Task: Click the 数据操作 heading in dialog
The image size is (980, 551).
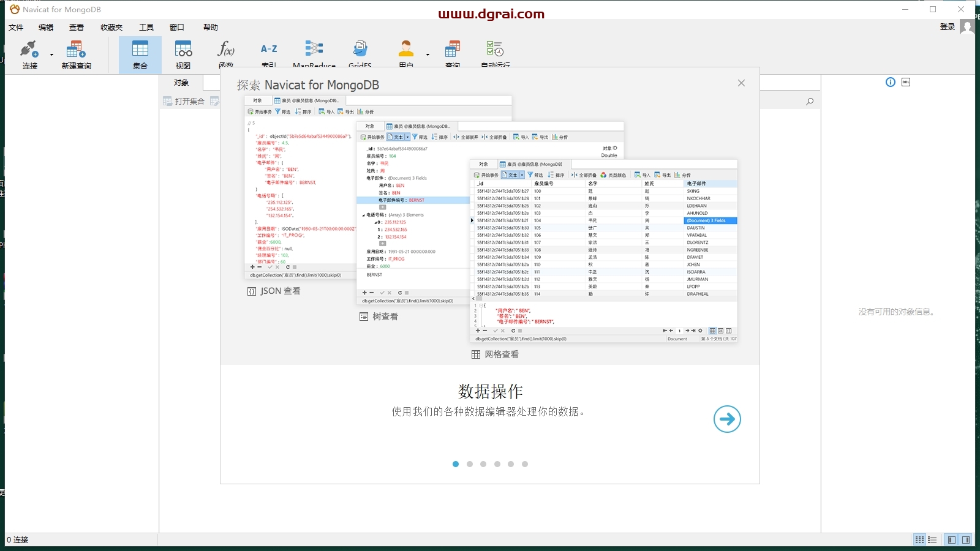Action: pyautogui.click(x=491, y=391)
